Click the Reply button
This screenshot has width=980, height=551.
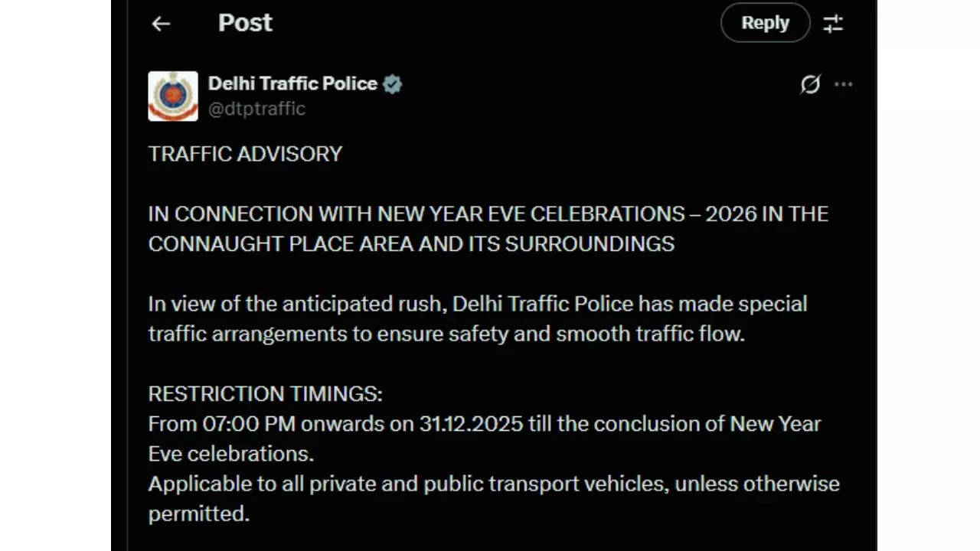[765, 23]
